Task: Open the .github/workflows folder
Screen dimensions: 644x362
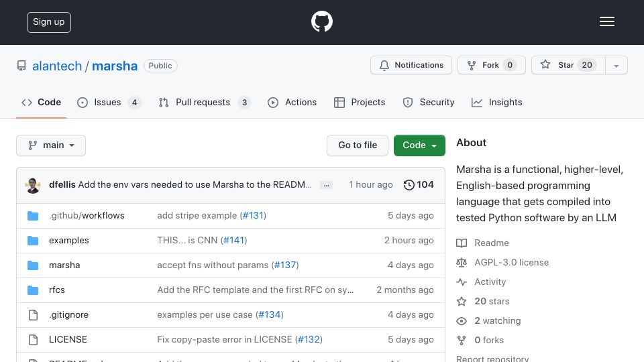Action: (x=87, y=215)
